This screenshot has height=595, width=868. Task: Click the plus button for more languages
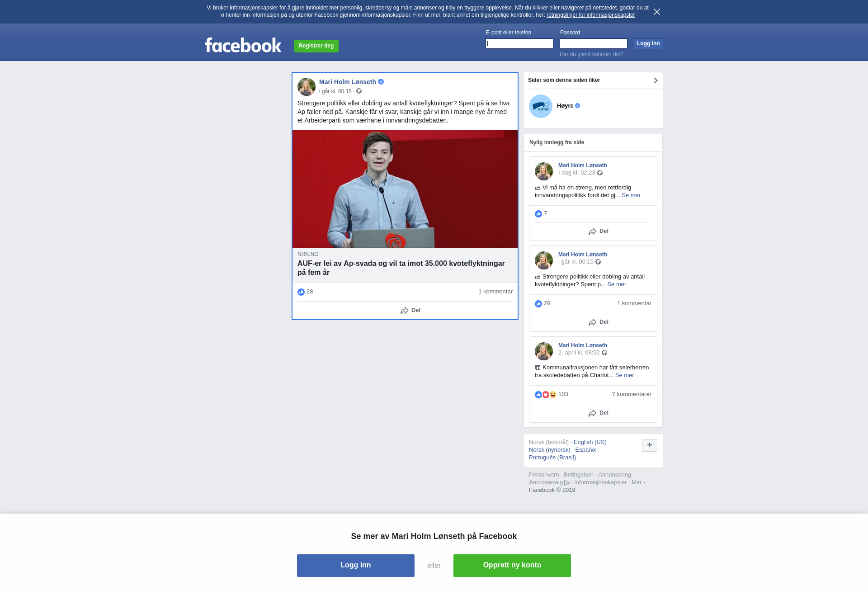[650, 445]
